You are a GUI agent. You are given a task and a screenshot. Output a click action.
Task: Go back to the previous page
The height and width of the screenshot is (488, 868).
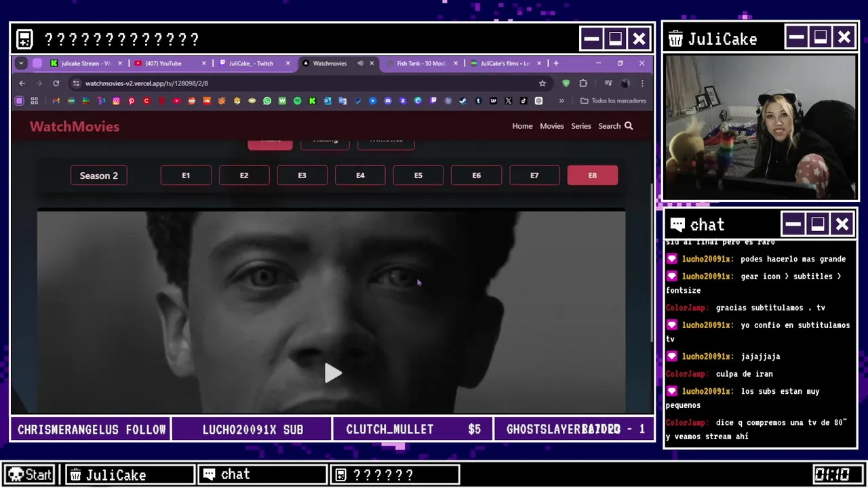point(22,83)
